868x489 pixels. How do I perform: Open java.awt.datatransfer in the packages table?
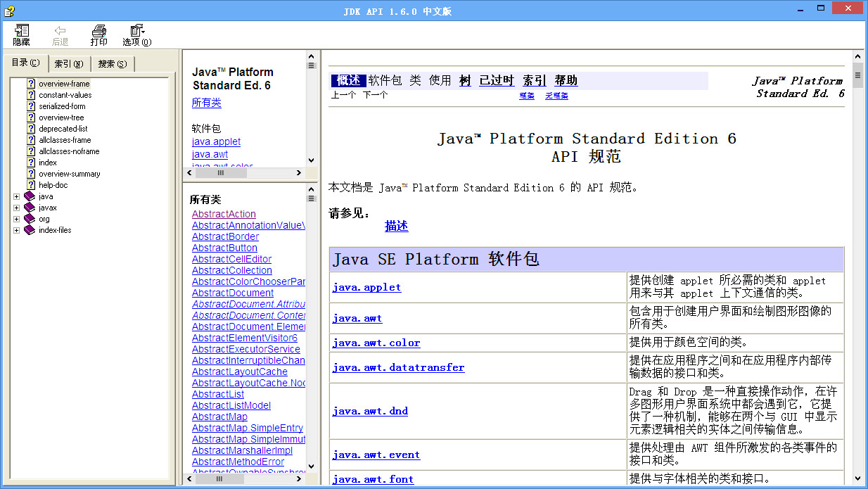click(x=398, y=367)
